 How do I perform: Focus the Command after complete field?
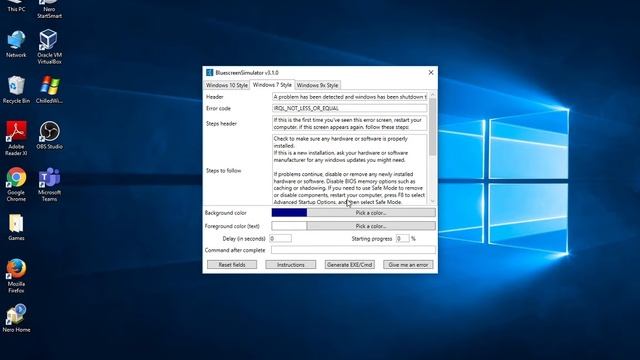pos(353,250)
